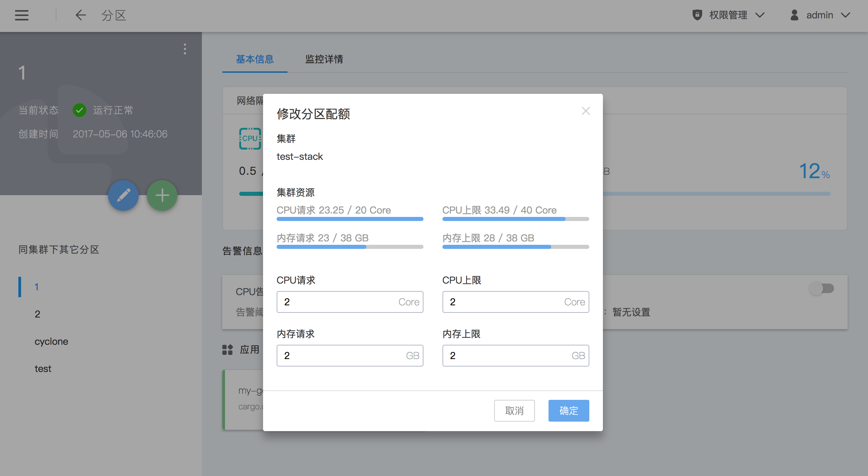868x476 pixels.
Task: Toggle the CPU alert switch
Action: [822, 289]
